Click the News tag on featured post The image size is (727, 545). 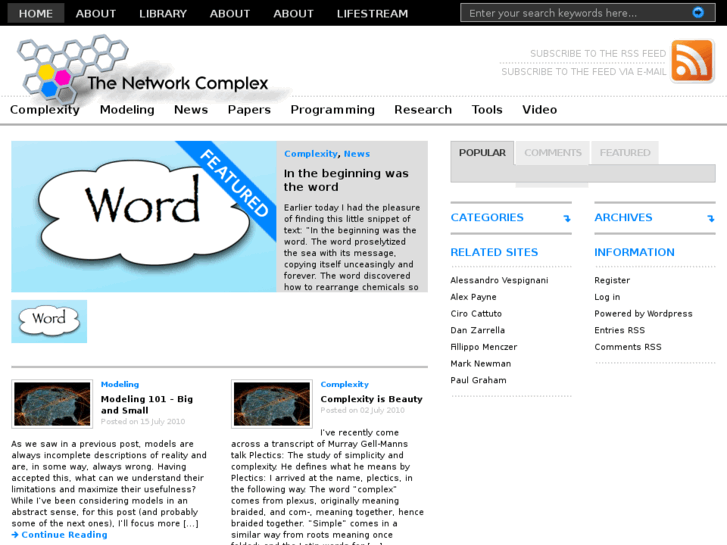(x=357, y=154)
